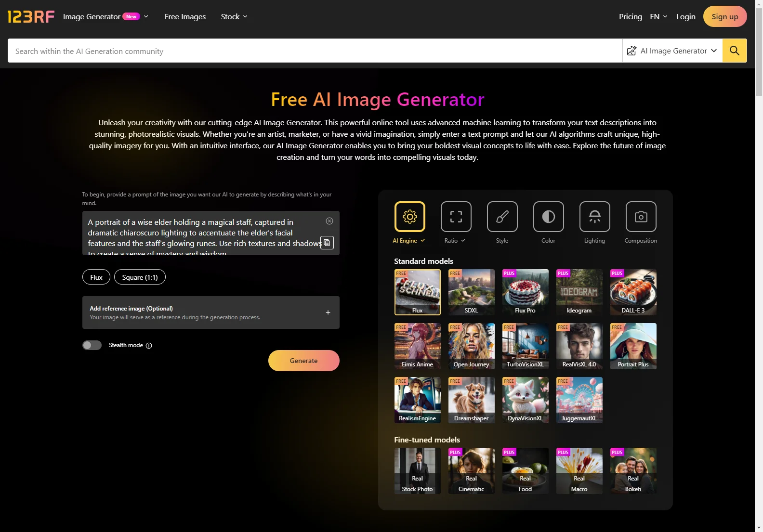Open the Pricing page
Image resolution: width=763 pixels, height=532 pixels.
tap(631, 16)
